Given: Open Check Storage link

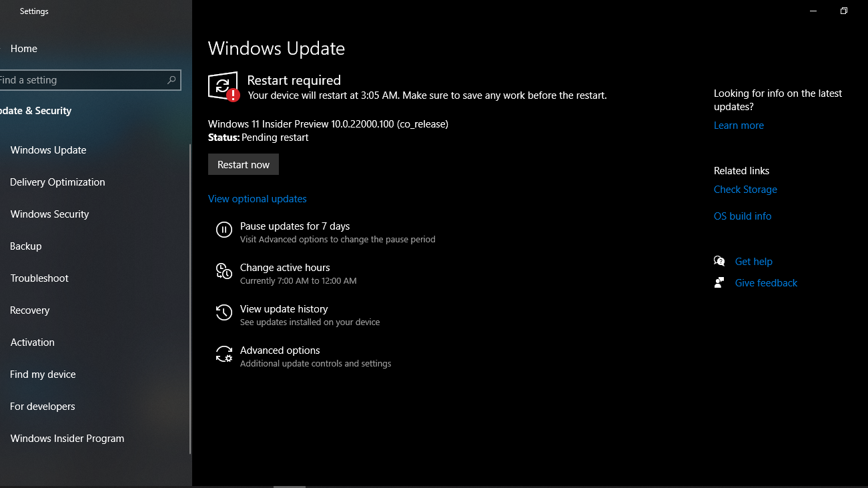Looking at the screenshot, I should tap(745, 190).
